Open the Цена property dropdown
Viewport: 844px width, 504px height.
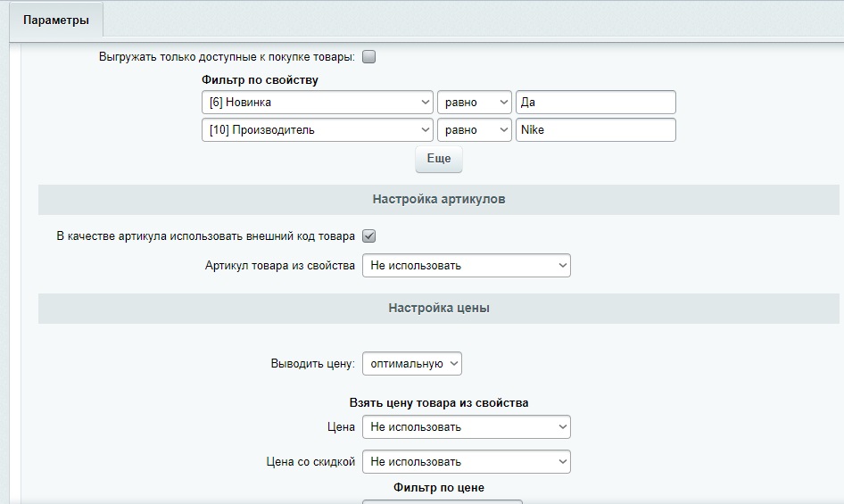(466, 427)
